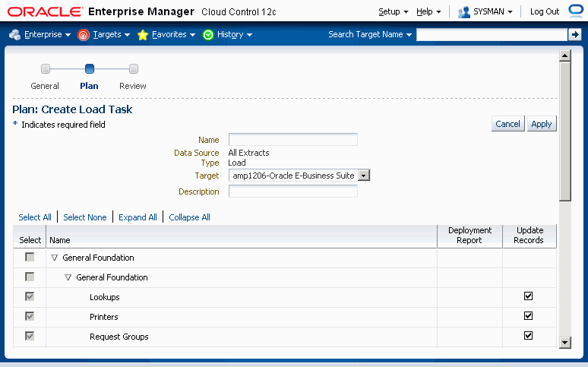The image size is (588, 367).
Task: Open the Setup menu
Action: (x=393, y=11)
